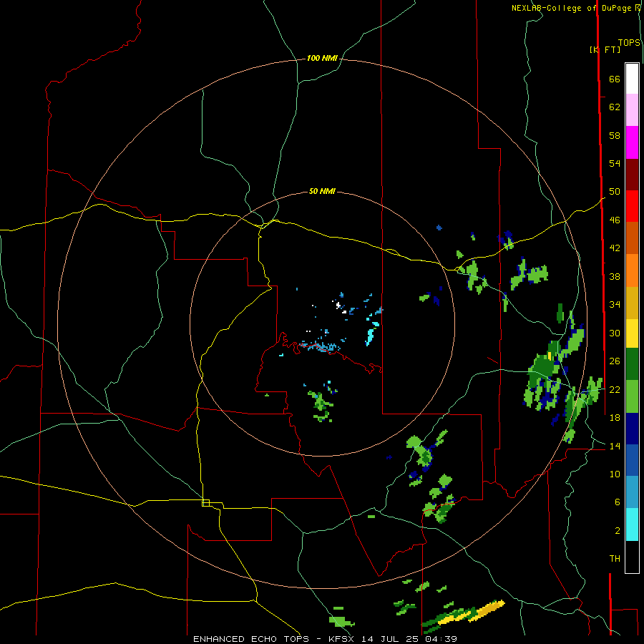Viewport: 644px width, 644px height.
Task: Select the 50 NMI range ring label
Action: click(322, 191)
